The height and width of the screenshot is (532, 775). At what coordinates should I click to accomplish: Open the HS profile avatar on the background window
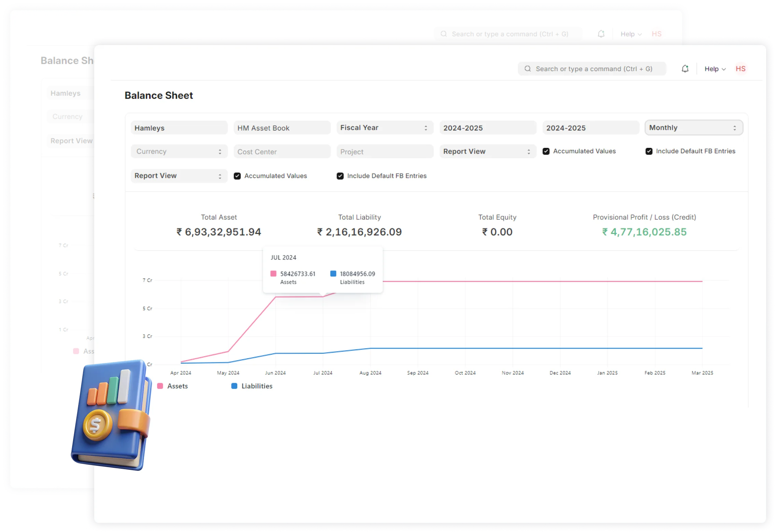point(656,34)
